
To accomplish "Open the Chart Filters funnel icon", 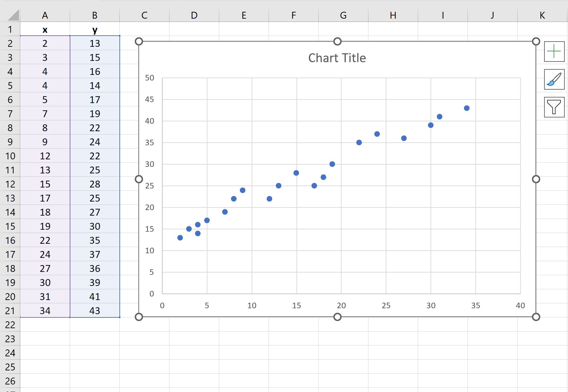I will (x=554, y=107).
